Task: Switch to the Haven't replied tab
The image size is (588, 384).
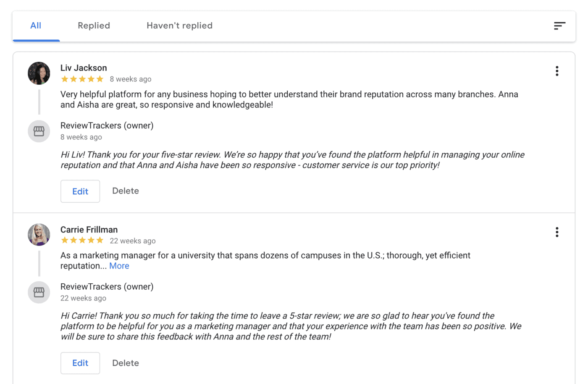Action: pyautogui.click(x=179, y=26)
